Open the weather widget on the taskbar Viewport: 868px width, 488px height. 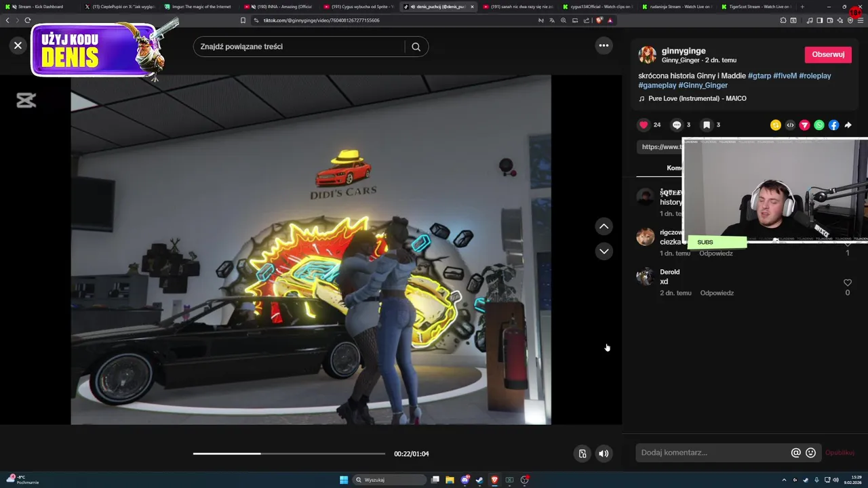[x=22, y=480]
